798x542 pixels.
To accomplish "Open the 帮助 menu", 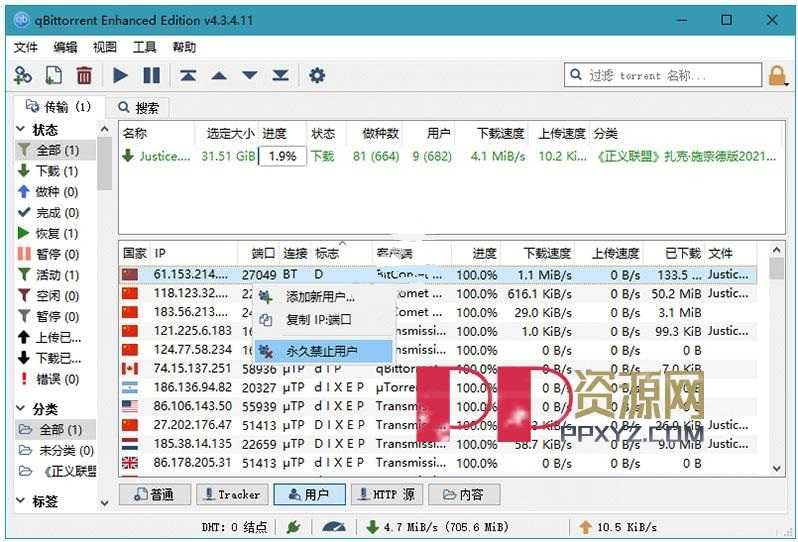I will (184, 47).
